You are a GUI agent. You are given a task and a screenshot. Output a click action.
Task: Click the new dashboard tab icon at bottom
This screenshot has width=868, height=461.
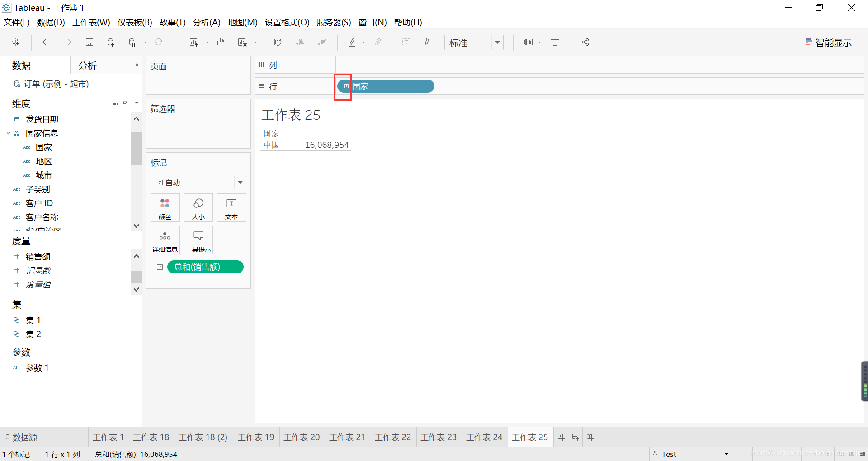coord(576,437)
